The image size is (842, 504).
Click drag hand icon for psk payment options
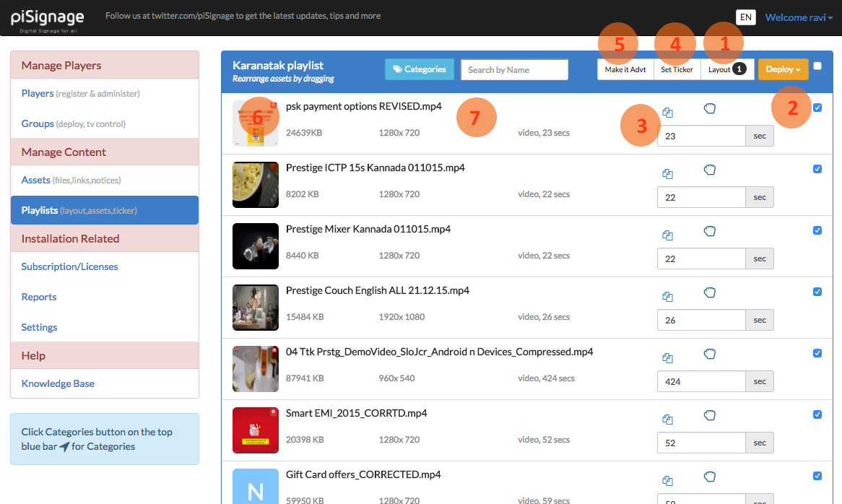tap(710, 109)
